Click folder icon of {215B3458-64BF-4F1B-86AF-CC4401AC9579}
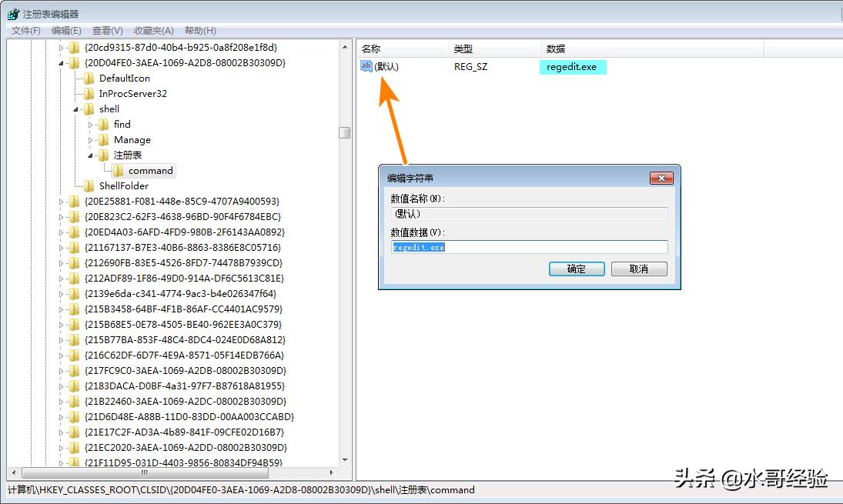843x504 pixels. pyautogui.click(x=74, y=309)
